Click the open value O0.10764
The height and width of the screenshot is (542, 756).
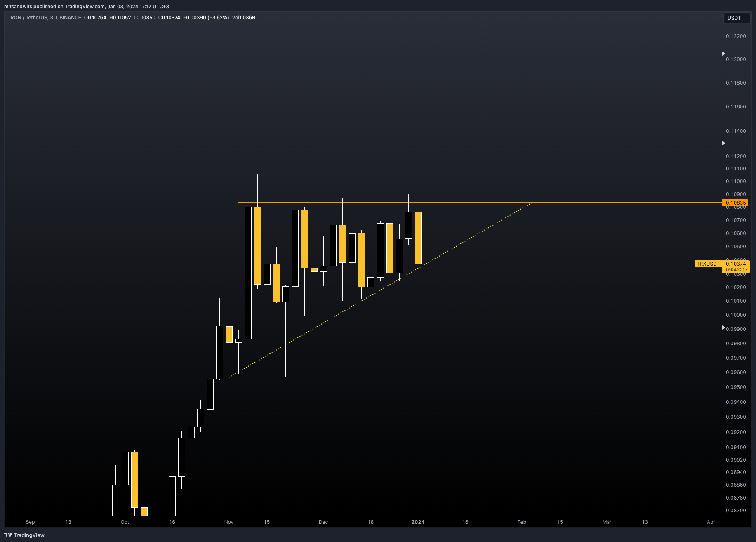pos(95,18)
